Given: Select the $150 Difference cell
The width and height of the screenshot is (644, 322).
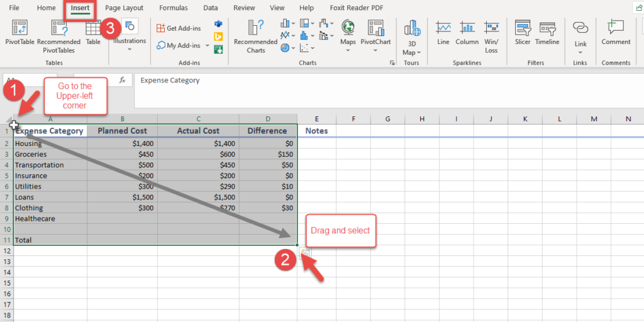Looking at the screenshot, I should point(268,155).
